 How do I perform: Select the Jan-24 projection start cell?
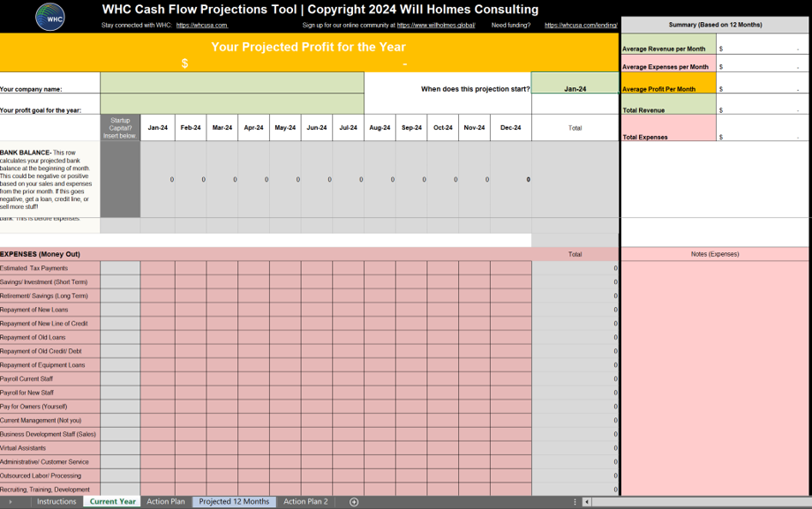575,89
